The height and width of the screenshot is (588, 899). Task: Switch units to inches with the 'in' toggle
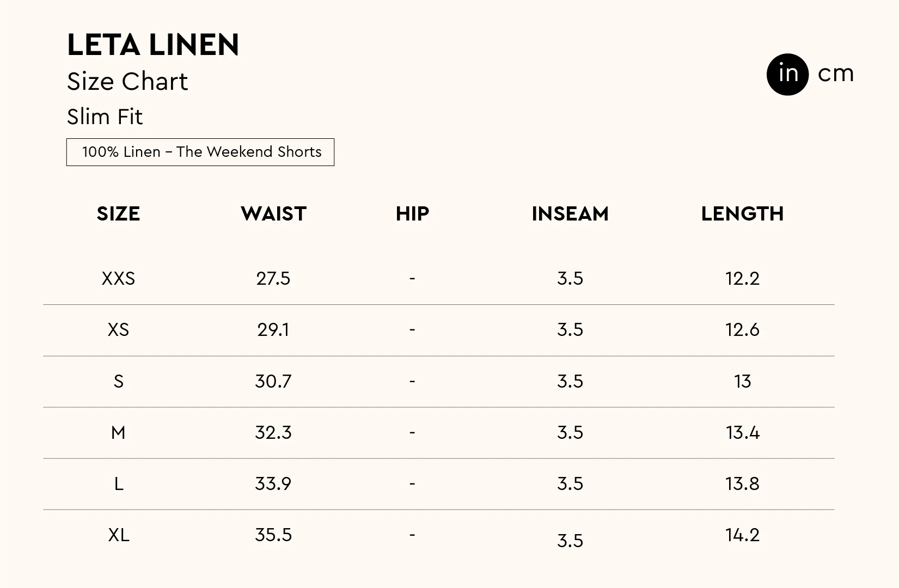pyautogui.click(x=787, y=74)
